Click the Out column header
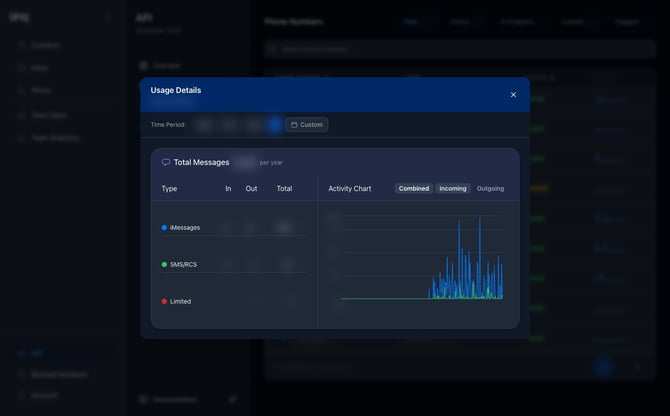The image size is (670, 416). point(251,188)
